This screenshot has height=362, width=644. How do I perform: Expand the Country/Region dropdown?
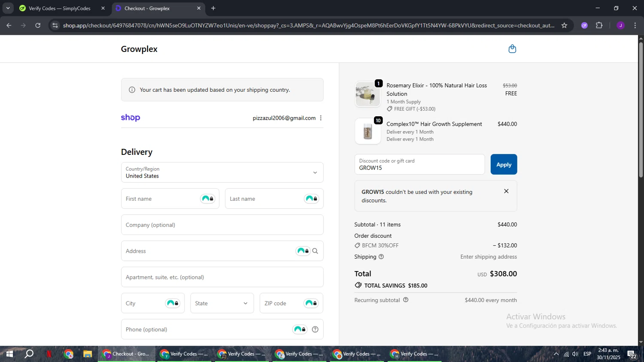[x=222, y=172]
